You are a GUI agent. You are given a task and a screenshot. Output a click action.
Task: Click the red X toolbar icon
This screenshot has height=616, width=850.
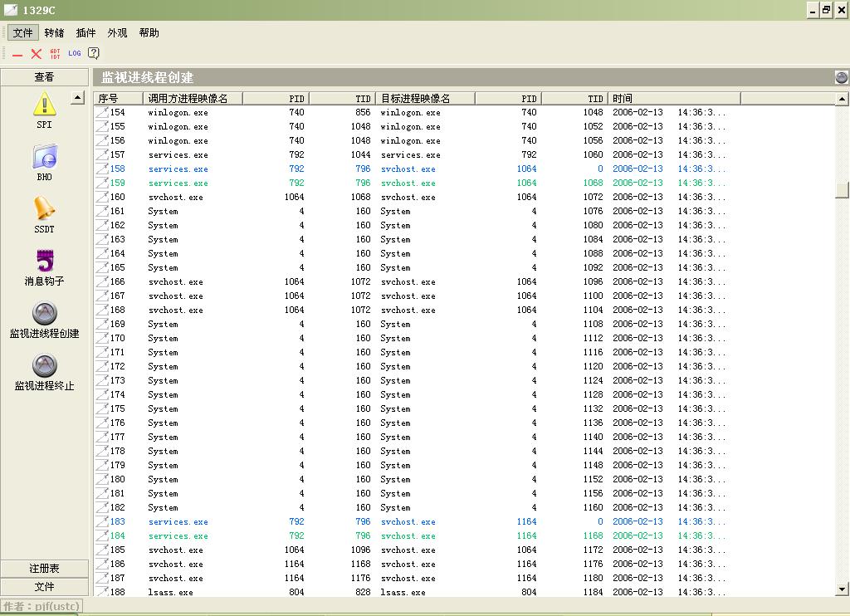point(37,53)
